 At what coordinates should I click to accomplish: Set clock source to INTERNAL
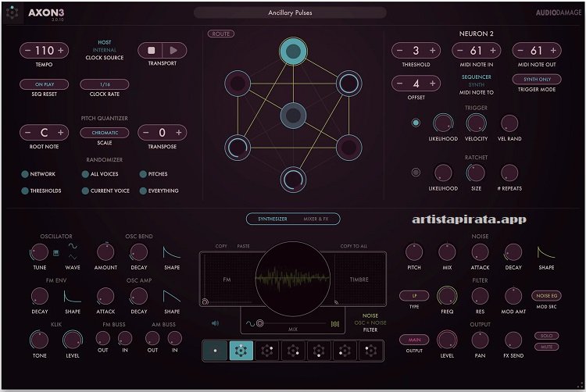point(104,50)
